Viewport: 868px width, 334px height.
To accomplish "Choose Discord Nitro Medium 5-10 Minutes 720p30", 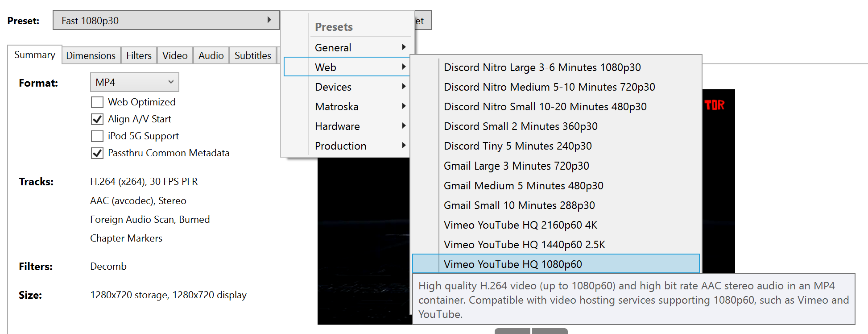I will click(x=556, y=87).
